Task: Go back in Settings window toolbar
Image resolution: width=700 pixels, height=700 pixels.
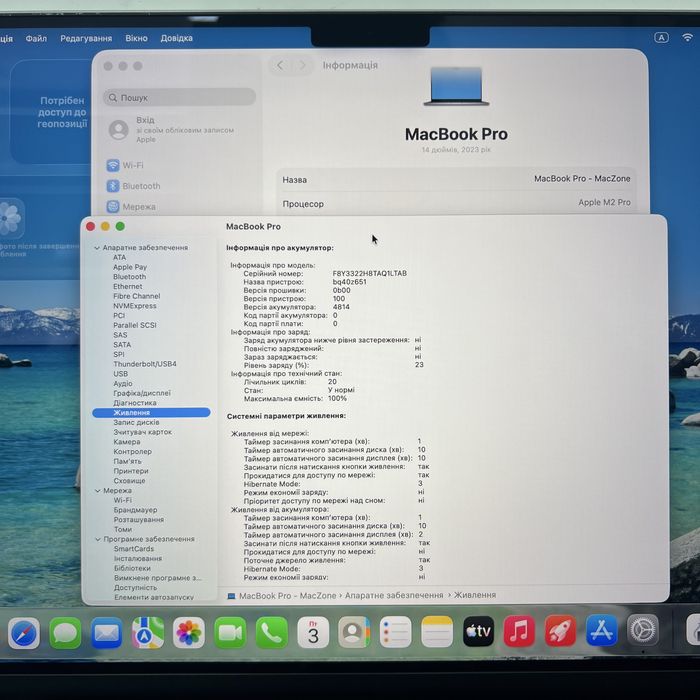Action: 280,65
